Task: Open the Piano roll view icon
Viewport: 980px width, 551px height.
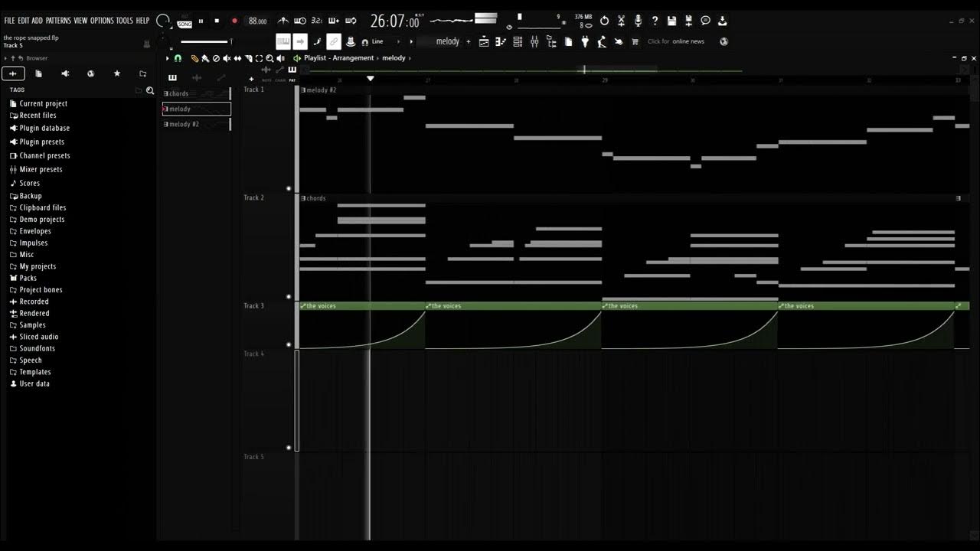Action: (501, 41)
